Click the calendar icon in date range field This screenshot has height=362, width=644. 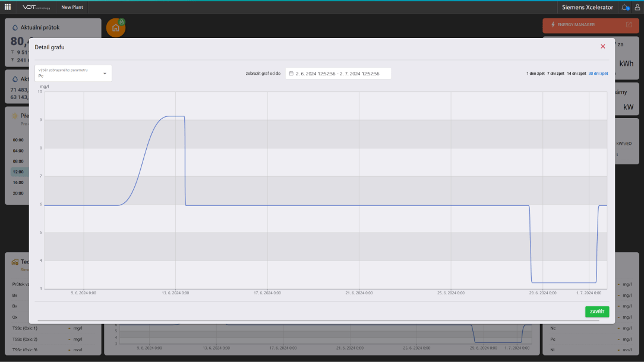[x=291, y=74]
